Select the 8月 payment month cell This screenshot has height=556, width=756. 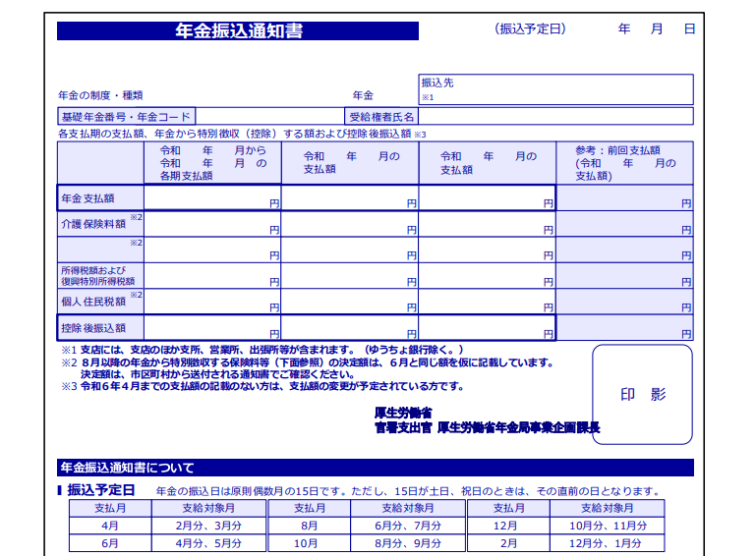(x=308, y=526)
